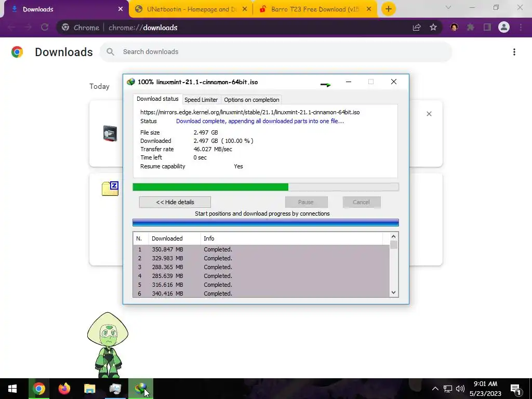Open Chrome from the taskbar
This screenshot has width=532, height=399.
coord(39,389)
